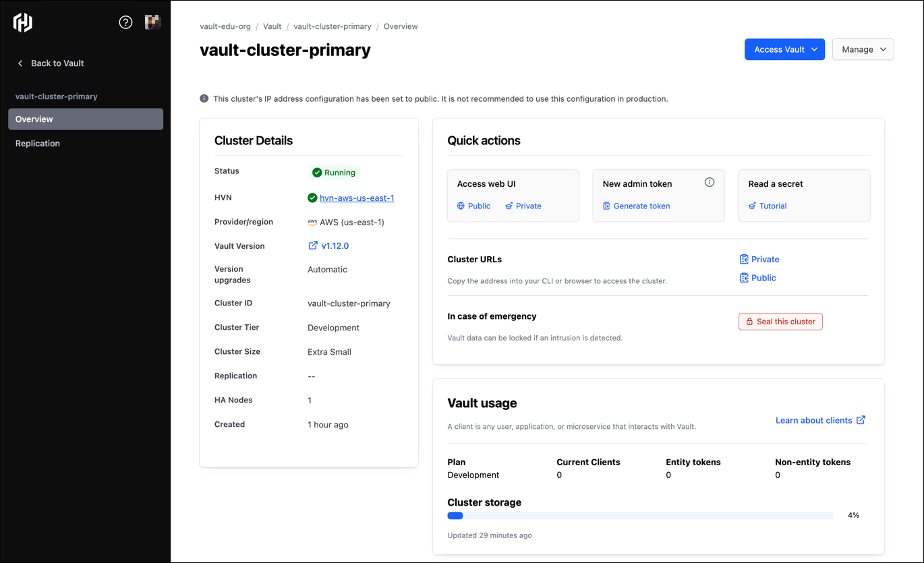Click Seal this cluster button

point(780,322)
